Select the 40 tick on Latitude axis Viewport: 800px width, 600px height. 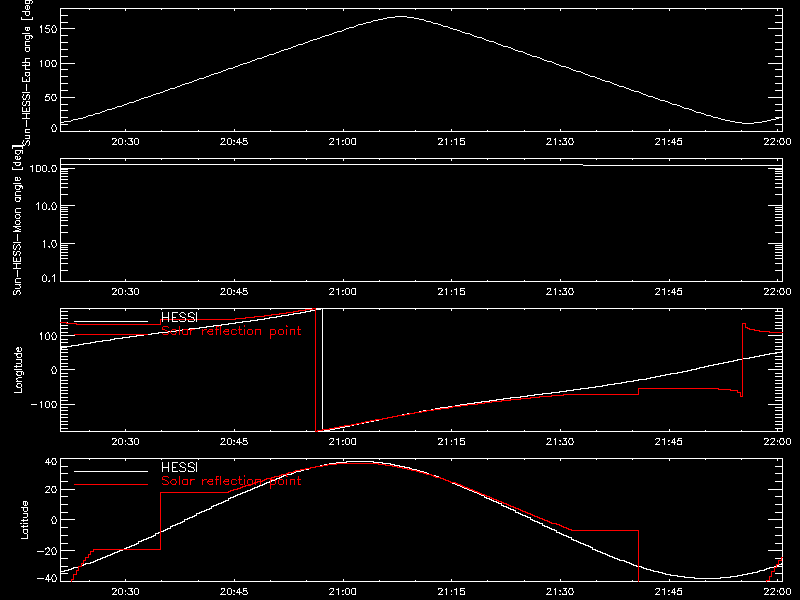coord(51,462)
